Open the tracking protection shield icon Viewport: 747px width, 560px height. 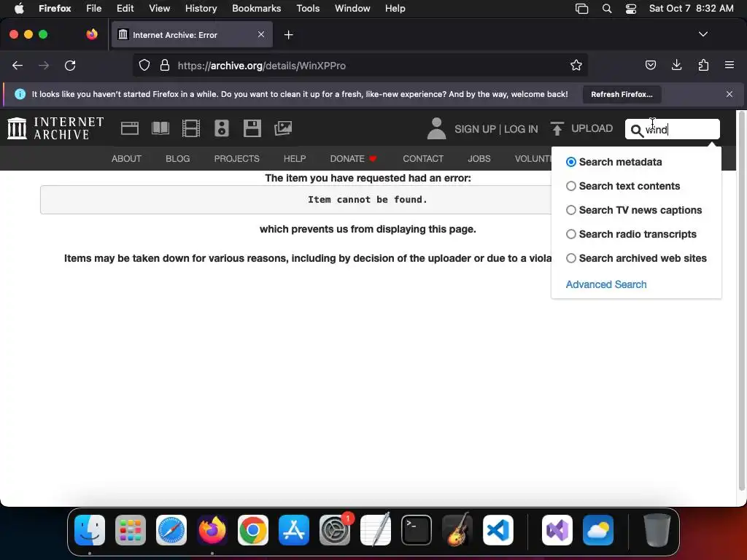coord(144,65)
